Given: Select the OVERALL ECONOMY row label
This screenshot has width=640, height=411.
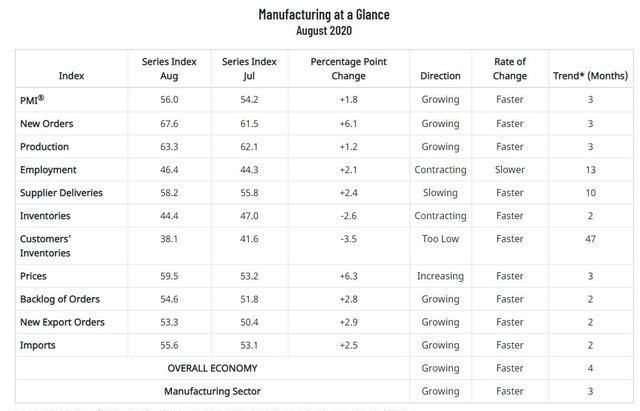Looking at the screenshot, I should [x=212, y=368].
